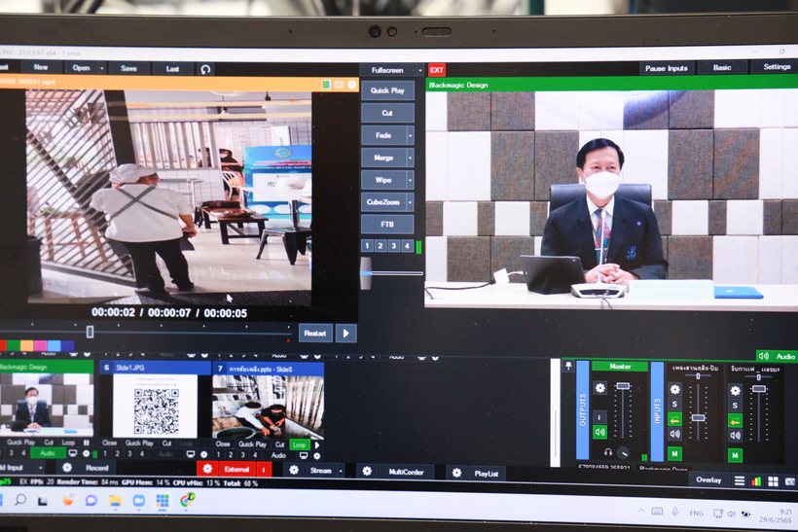Open Windows taskbar search
Viewport: 798px width, 532px height.
(20, 500)
